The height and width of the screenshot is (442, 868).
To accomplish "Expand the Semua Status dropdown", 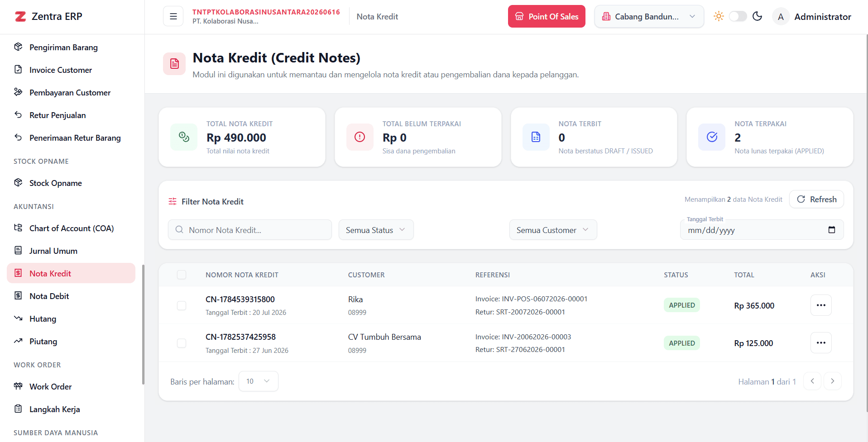I will coord(376,230).
